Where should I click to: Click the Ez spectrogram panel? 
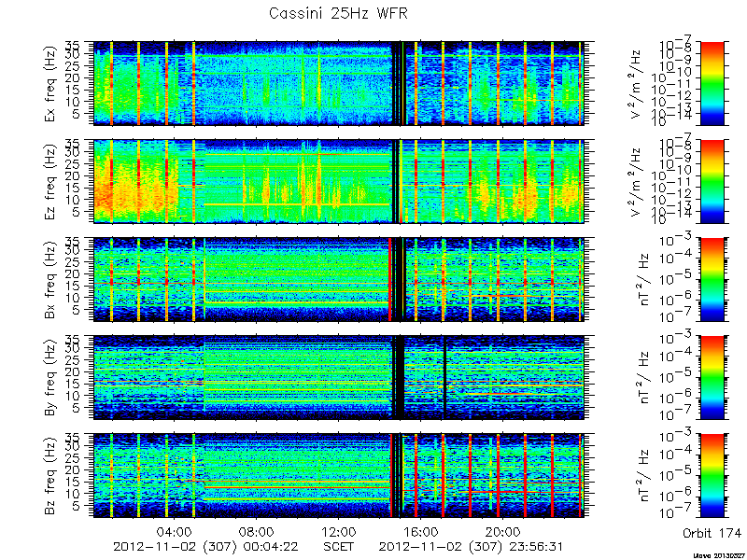click(338, 181)
